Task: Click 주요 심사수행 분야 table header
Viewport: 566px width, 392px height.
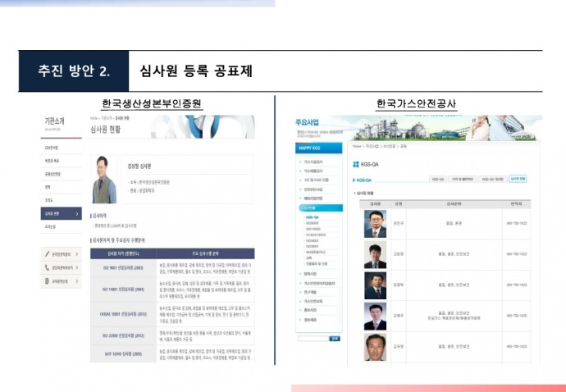Action: coord(205,253)
